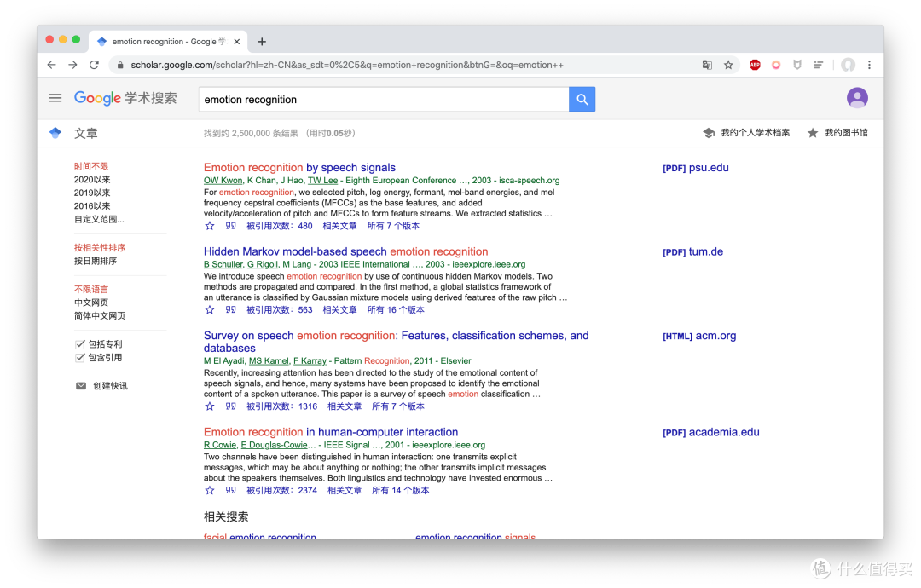Open the Chrome profile avatar
This screenshot has width=921, height=588.
tap(848, 65)
